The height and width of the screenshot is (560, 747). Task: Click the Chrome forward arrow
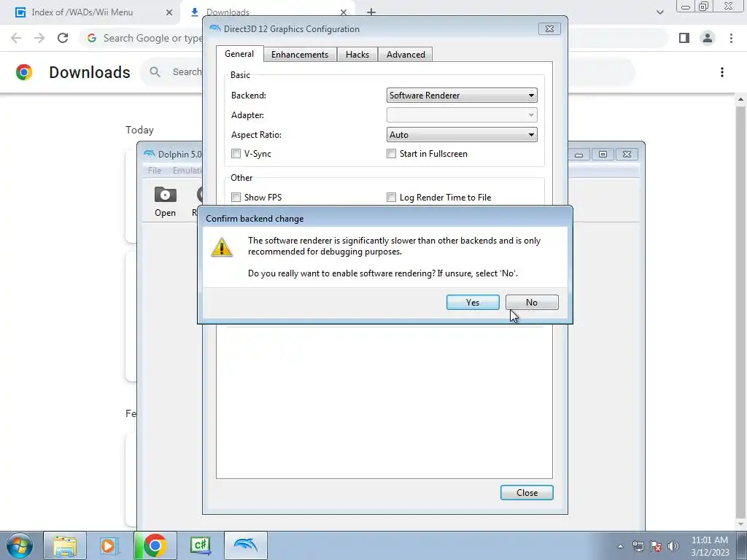point(39,38)
